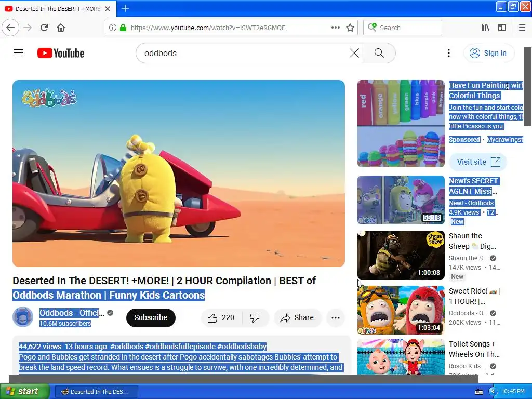
Task: Go back with the browser back arrow
Action: pos(10,28)
